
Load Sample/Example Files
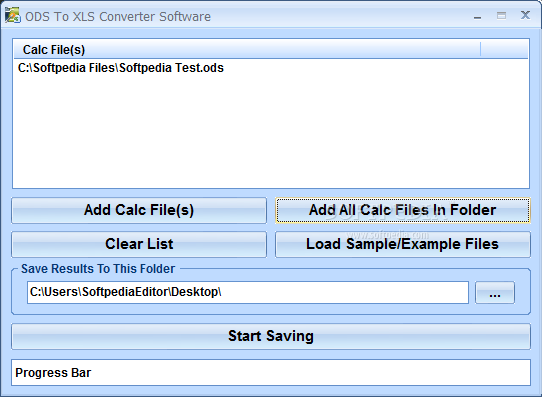[x=403, y=244]
